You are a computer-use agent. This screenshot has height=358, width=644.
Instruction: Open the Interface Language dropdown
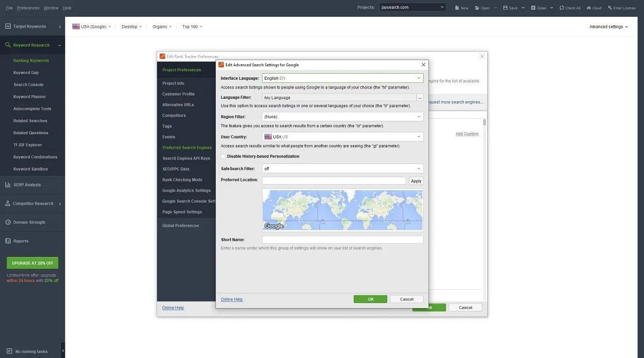[x=343, y=78]
